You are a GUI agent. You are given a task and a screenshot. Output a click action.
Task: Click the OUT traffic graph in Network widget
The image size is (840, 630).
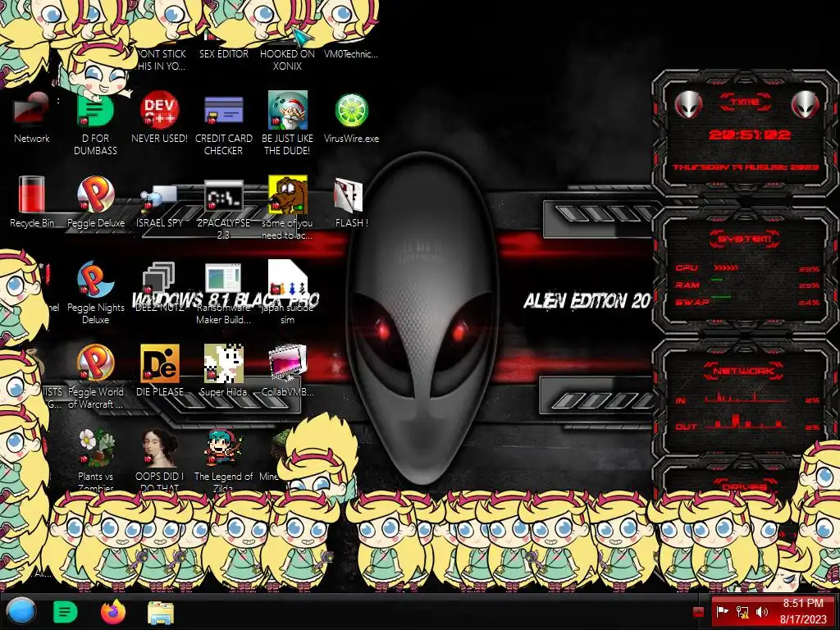(x=746, y=423)
